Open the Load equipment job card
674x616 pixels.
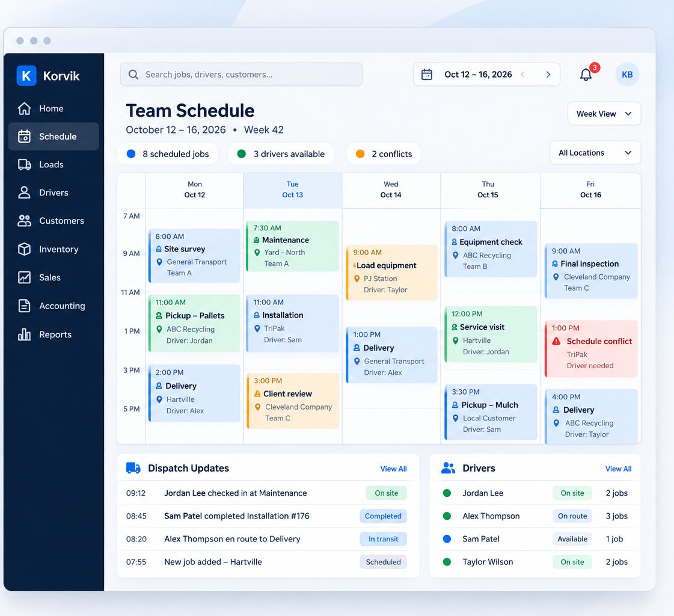391,273
